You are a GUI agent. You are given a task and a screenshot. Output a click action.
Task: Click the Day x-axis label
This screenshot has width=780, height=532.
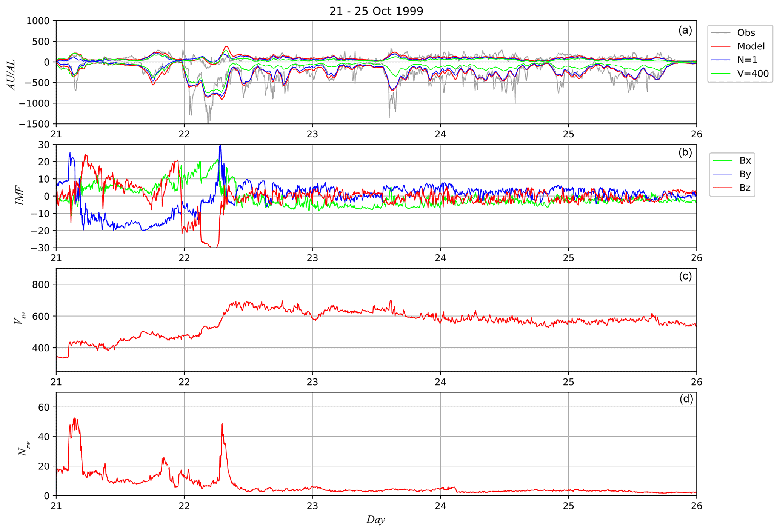375,520
